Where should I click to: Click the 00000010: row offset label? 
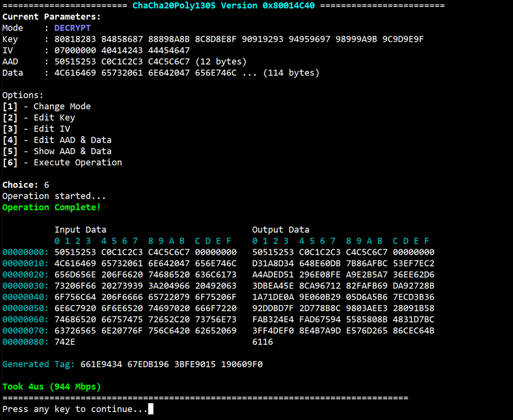pos(26,263)
